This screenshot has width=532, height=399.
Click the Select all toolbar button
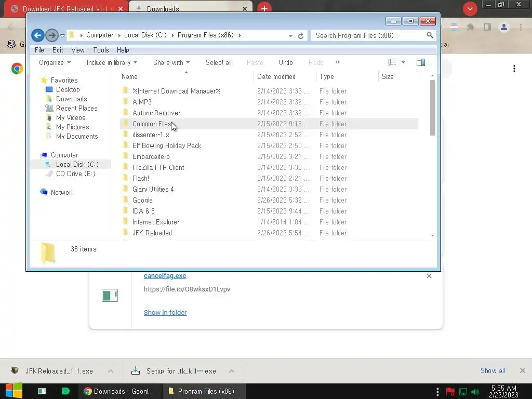click(x=219, y=62)
